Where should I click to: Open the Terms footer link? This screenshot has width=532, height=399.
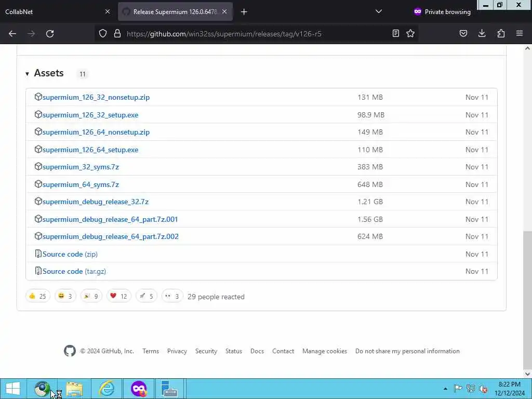151,351
